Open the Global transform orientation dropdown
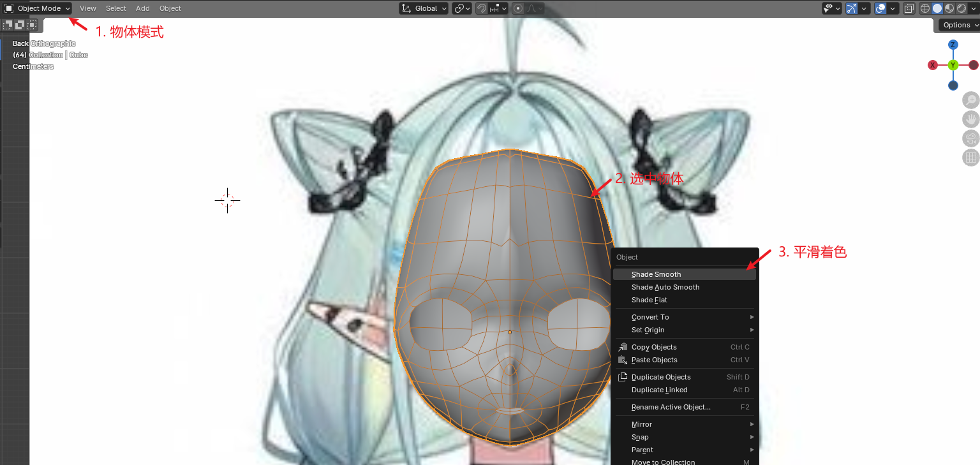Screen dimensions: 980x465 coord(424,8)
